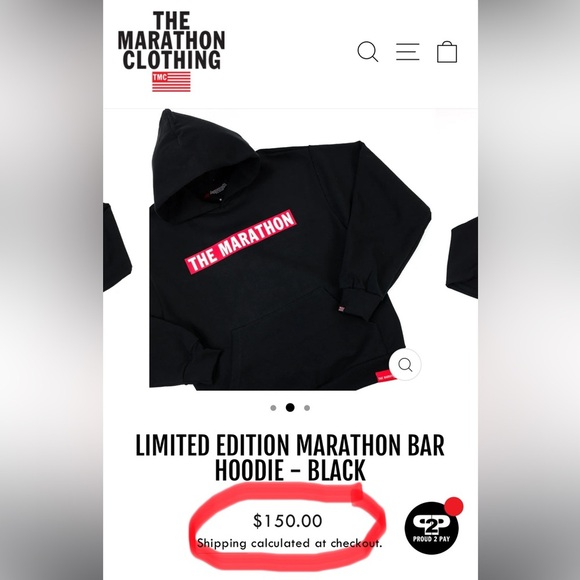
Task: Click the red notification dot on badge
Action: 453,506
